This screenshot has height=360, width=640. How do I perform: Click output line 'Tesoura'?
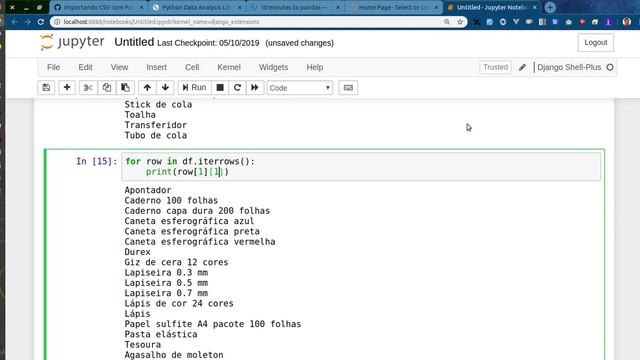(x=142, y=344)
